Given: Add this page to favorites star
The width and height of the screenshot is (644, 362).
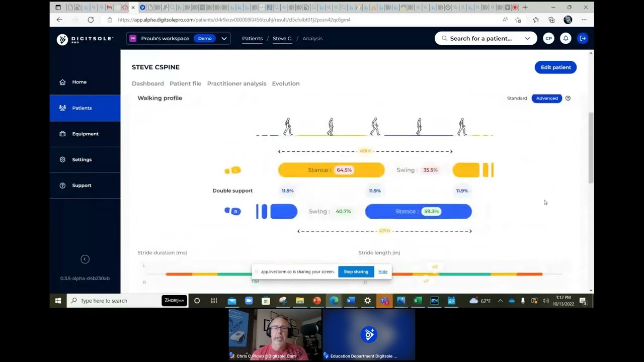Looking at the screenshot, I should point(518,20).
